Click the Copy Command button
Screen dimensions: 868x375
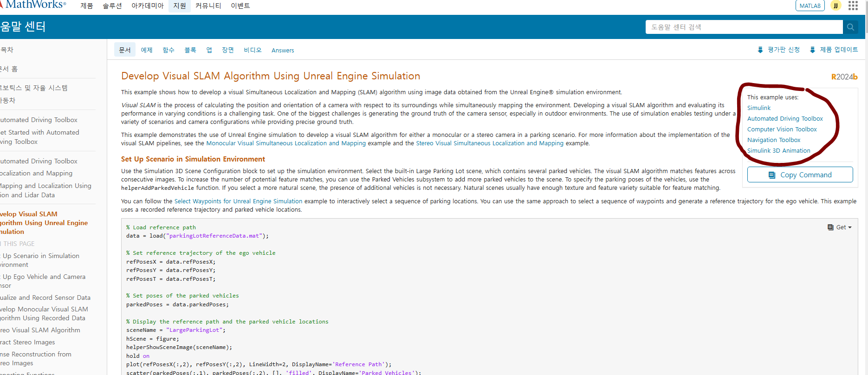800,175
